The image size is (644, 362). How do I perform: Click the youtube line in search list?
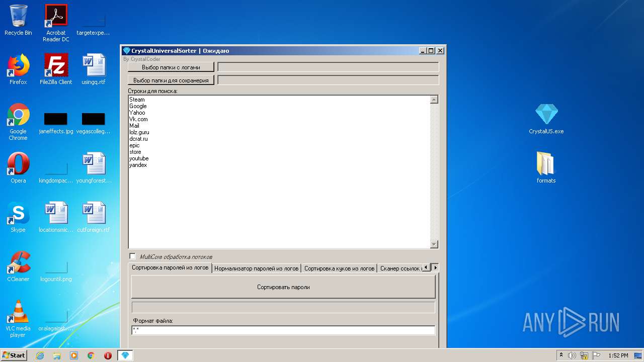[139, 158]
